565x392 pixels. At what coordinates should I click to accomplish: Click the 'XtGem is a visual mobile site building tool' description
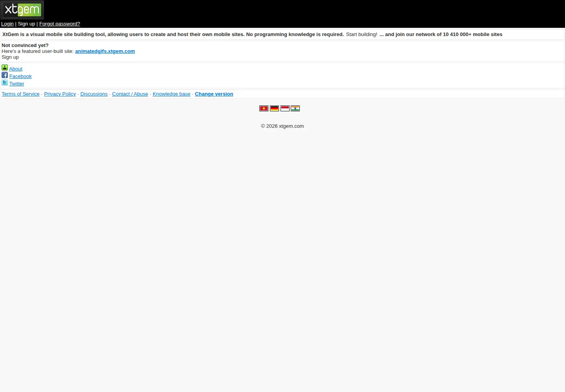(x=173, y=34)
